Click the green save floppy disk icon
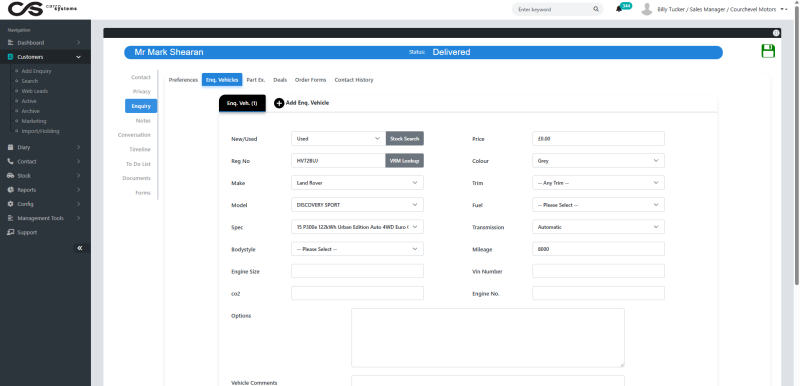Image resolution: width=800 pixels, height=386 pixels. coord(768,51)
